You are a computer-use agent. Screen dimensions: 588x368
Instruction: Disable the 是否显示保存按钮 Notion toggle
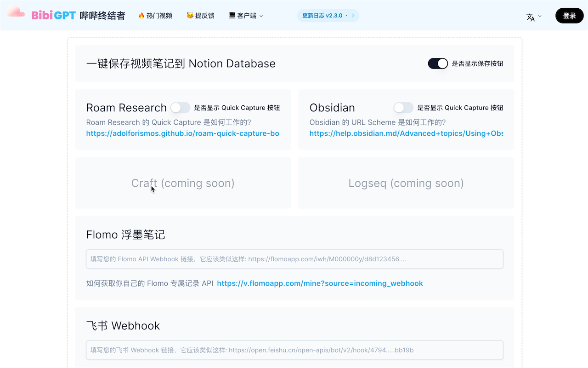pos(438,63)
